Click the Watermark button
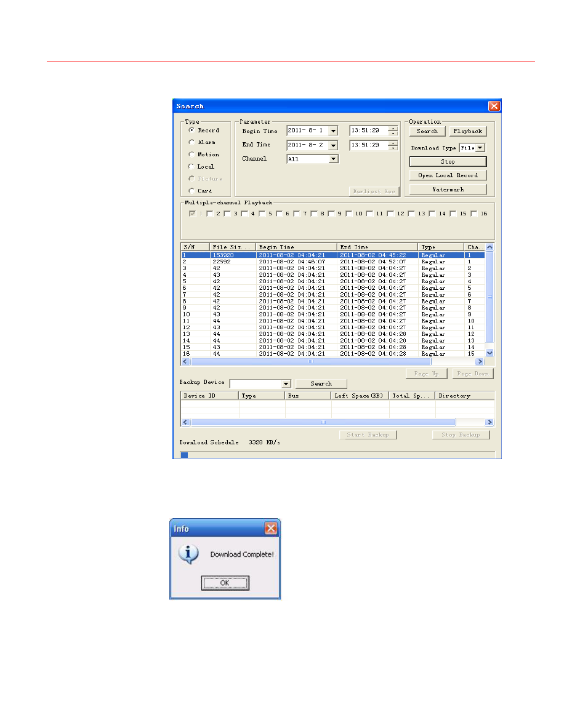 click(448, 190)
